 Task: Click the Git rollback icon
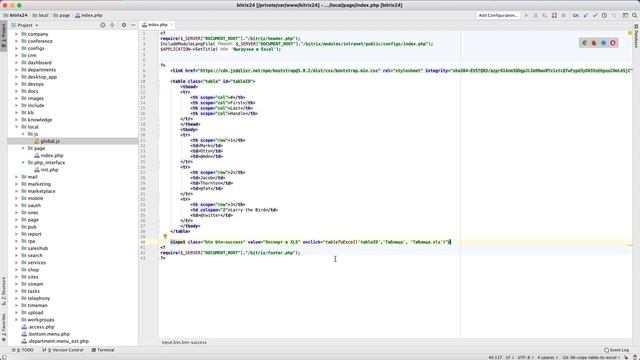click(x=614, y=15)
